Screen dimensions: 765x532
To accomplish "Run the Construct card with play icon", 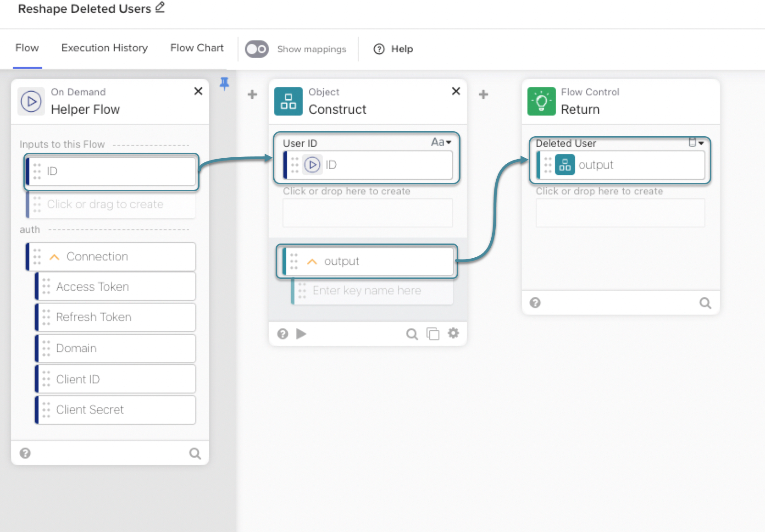I will point(301,334).
